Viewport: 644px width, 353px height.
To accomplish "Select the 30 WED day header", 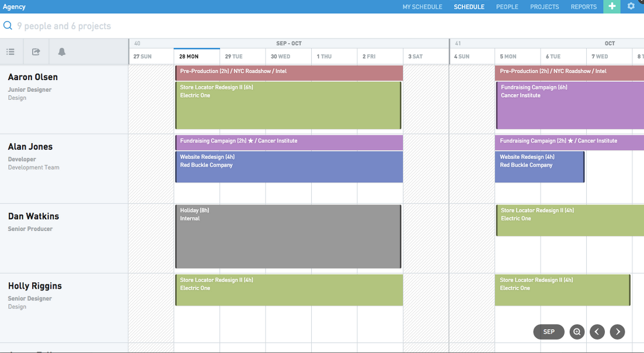I will point(288,56).
